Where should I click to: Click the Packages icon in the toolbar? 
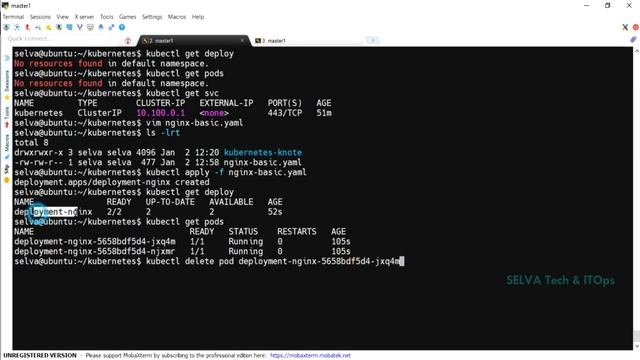tap(101, 27)
